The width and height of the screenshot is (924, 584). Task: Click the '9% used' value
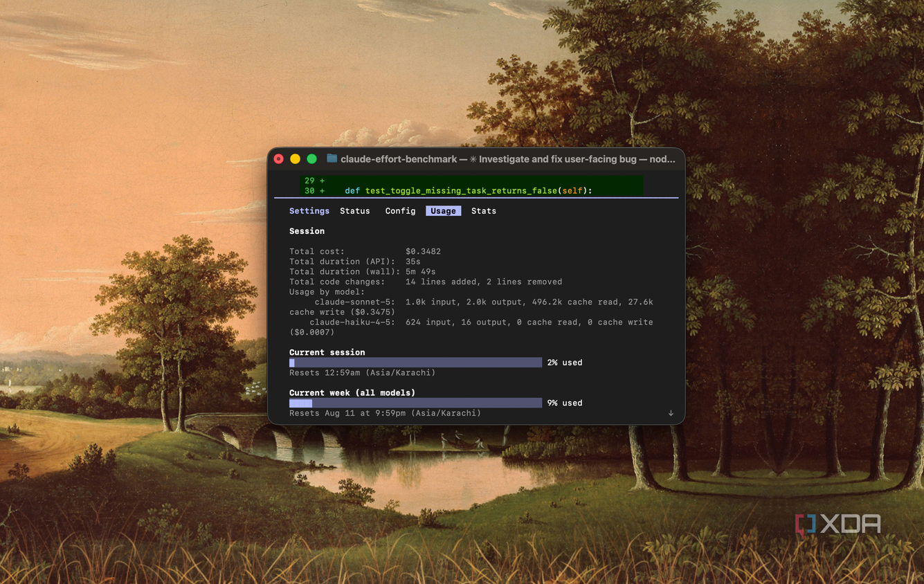tap(565, 403)
